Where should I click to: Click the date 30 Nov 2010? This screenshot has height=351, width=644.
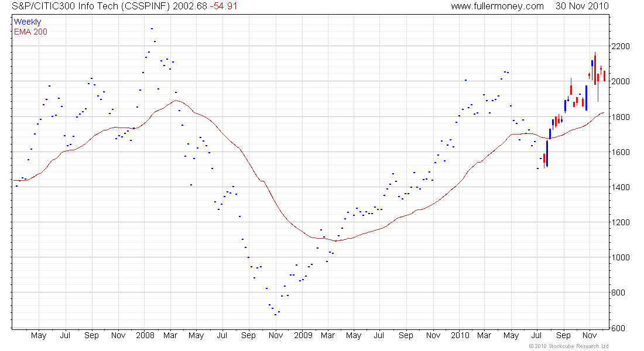(582, 6)
